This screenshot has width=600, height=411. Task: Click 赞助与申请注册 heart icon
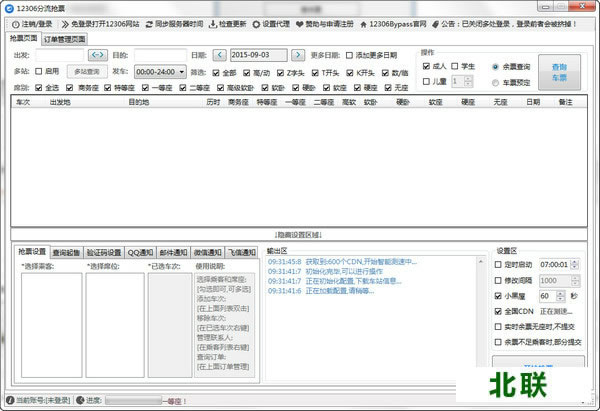point(310,23)
